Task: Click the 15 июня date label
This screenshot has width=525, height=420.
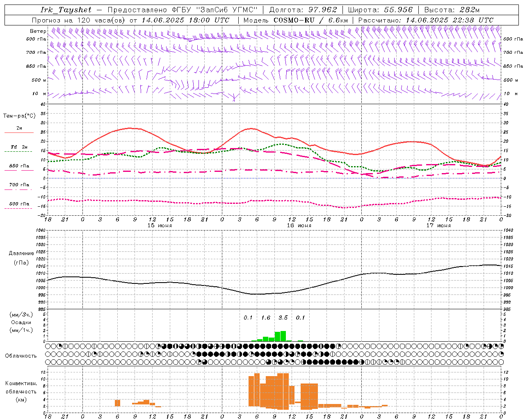Action: (x=160, y=226)
